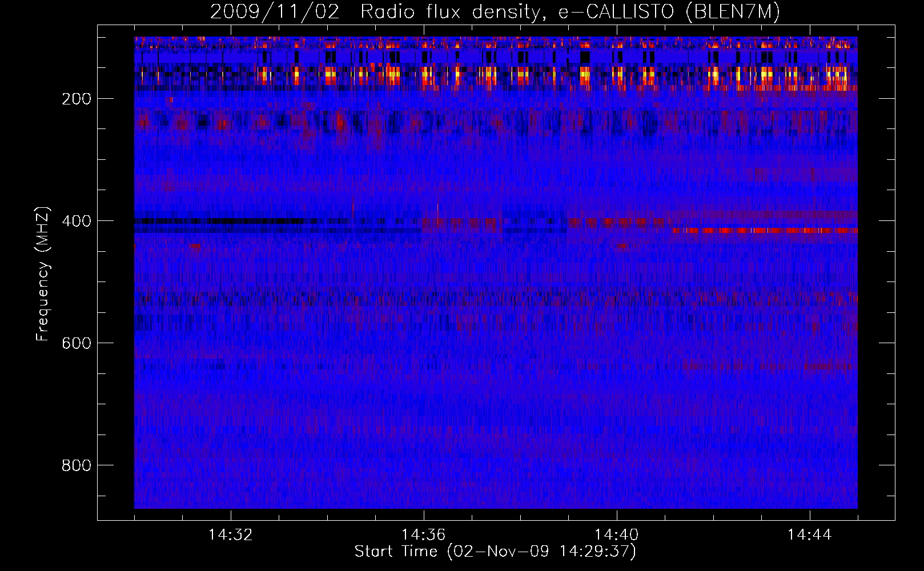Click the 'Frequency (MHZ)' y-axis label
This screenshot has height=571, width=924.
coord(43,274)
